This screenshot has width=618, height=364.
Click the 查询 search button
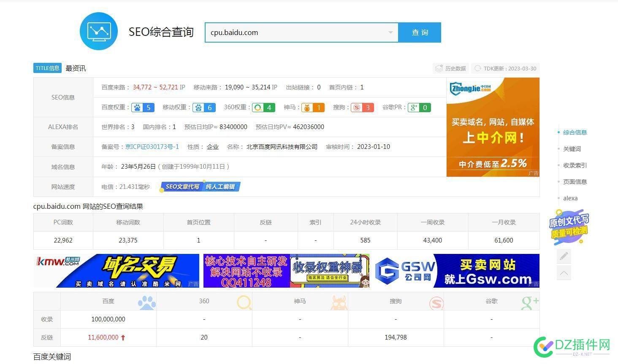[420, 32]
